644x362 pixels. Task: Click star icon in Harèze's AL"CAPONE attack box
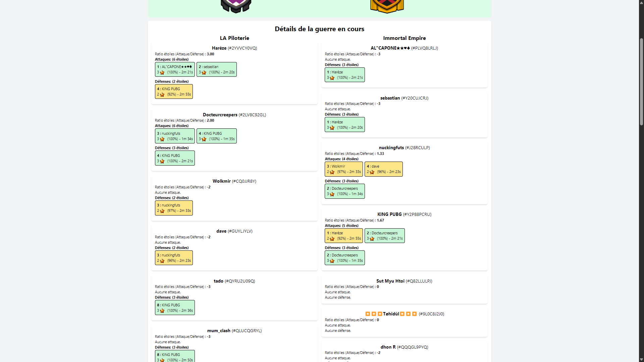[162, 72]
